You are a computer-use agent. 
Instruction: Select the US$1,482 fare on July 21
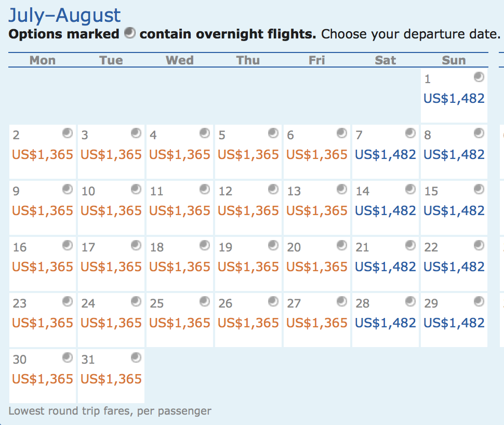[385, 267]
